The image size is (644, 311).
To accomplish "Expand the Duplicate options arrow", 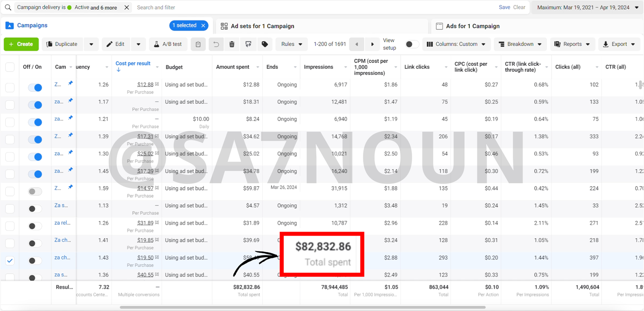I will click(x=91, y=44).
